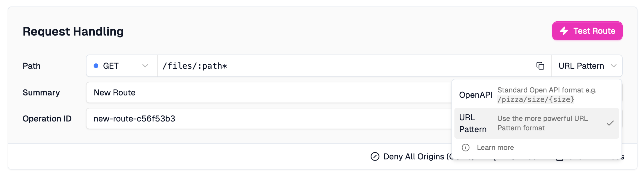Open the Deny All Origins CORS setting

415,156
